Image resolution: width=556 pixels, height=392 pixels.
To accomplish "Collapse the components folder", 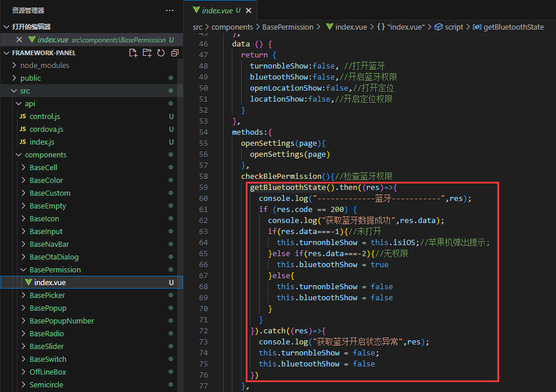I will [x=19, y=155].
